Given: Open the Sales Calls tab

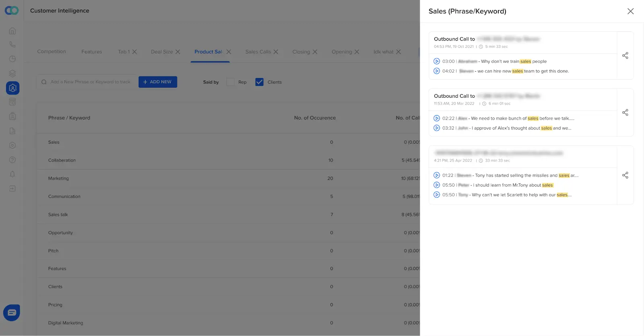Looking at the screenshot, I should [x=258, y=52].
